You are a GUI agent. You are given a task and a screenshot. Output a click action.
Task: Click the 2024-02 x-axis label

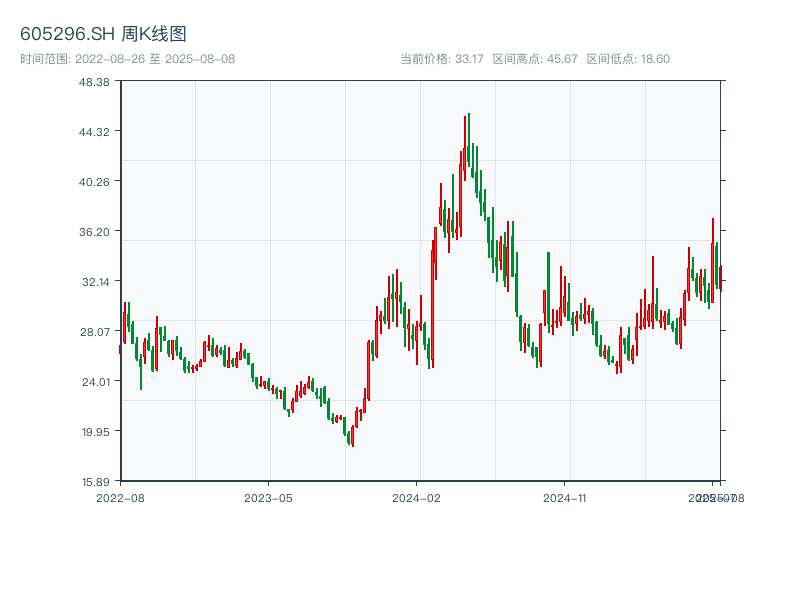[x=416, y=498]
